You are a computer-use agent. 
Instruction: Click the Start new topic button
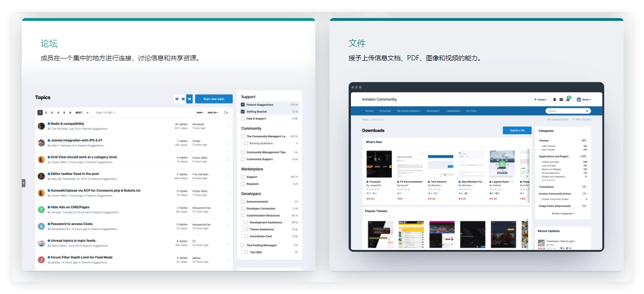(x=213, y=99)
